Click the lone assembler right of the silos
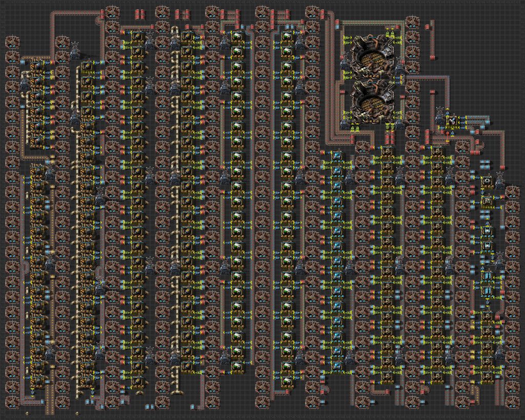 452,121
